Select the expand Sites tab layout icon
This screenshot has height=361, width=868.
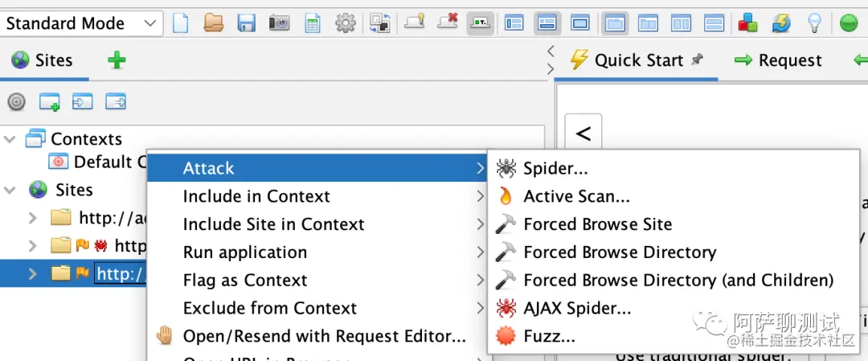click(x=514, y=23)
